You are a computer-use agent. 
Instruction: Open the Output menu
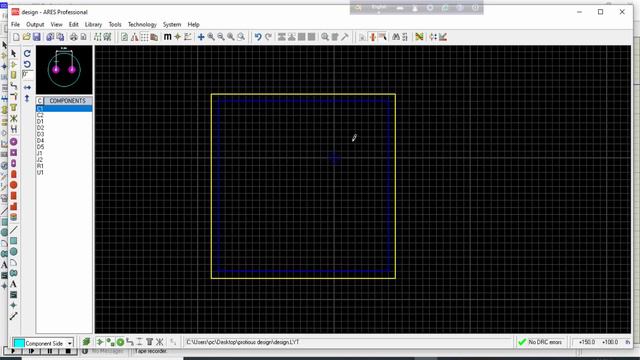(35, 24)
